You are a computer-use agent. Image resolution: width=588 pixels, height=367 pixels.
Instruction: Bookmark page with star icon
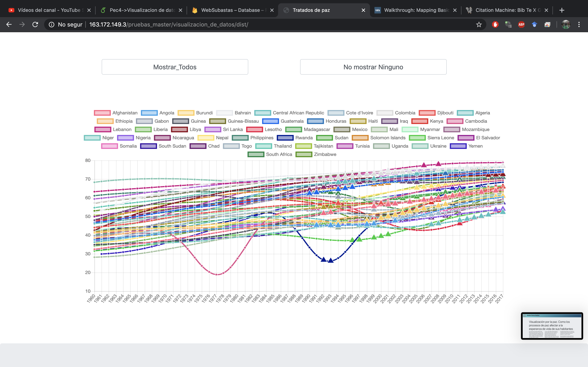[x=479, y=24]
